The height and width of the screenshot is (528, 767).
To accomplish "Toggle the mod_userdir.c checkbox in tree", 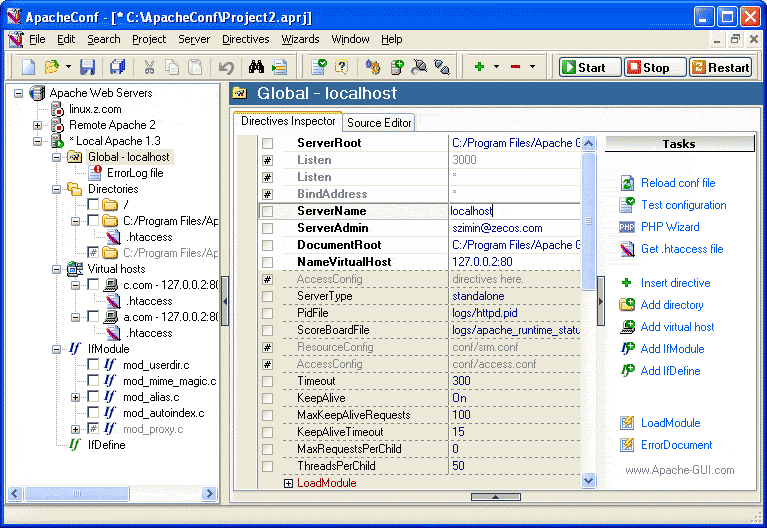I will pos(93,365).
